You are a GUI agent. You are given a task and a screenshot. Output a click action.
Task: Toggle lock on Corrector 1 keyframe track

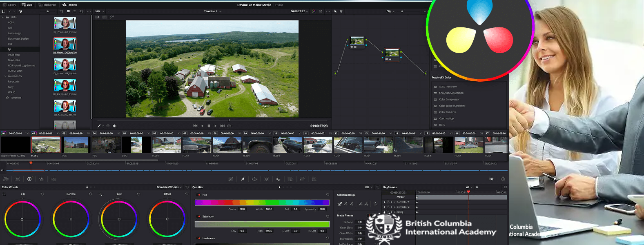pyautogui.click(x=388, y=202)
